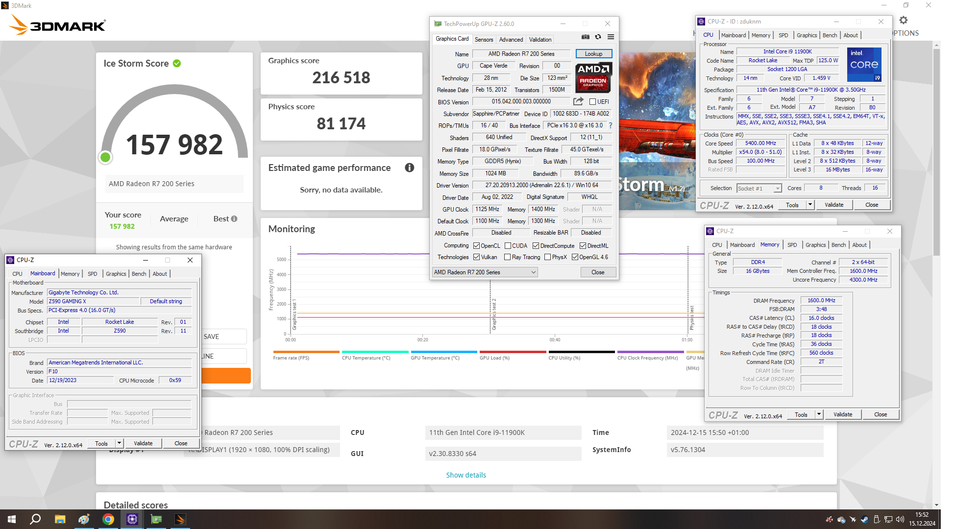Toggle the OpenGL 4.6 checkbox
The width and height of the screenshot is (980, 529).
pyautogui.click(x=575, y=257)
